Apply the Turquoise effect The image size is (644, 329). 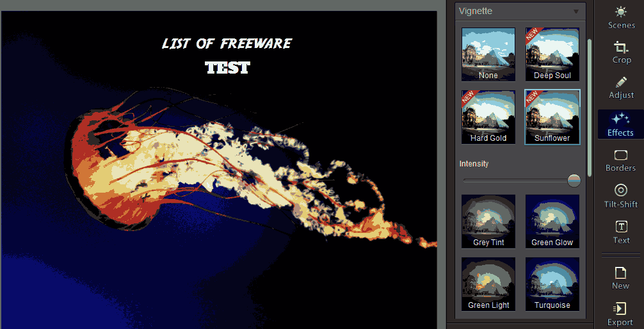(x=552, y=284)
